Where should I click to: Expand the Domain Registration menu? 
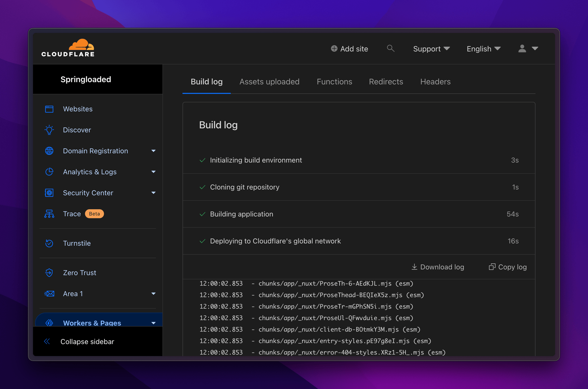[x=154, y=151]
